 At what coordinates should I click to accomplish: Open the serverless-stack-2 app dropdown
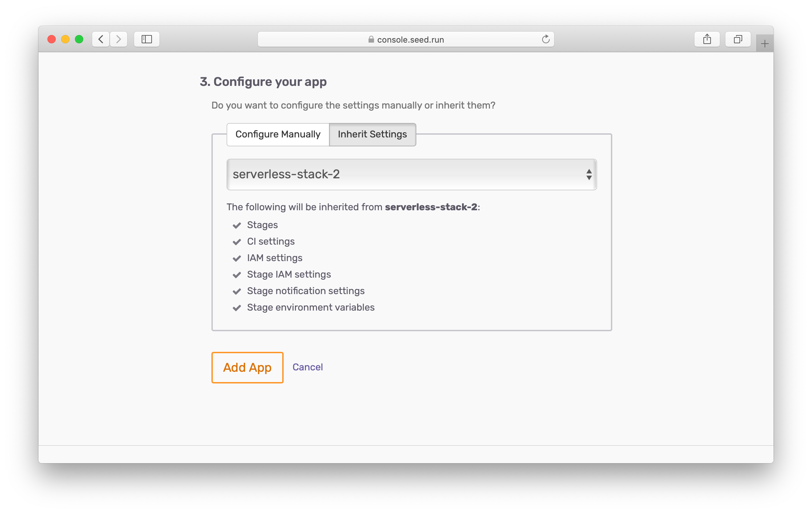(411, 174)
